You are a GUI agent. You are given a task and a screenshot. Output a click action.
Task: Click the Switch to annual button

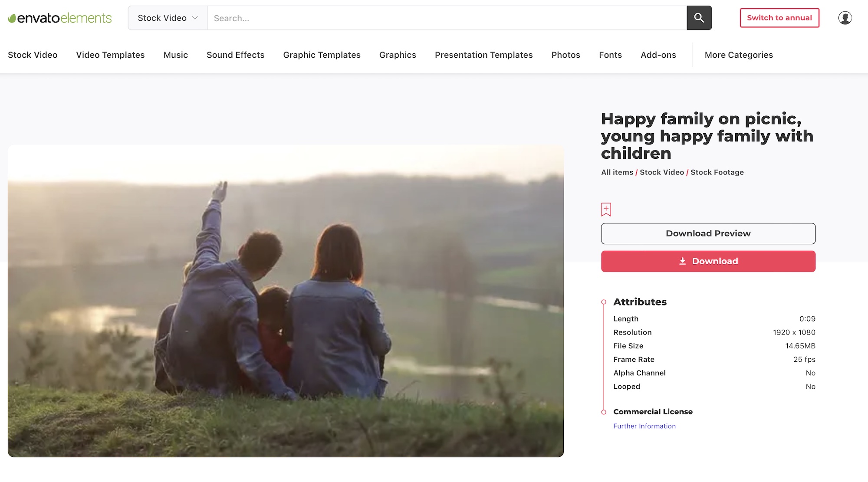(x=779, y=18)
